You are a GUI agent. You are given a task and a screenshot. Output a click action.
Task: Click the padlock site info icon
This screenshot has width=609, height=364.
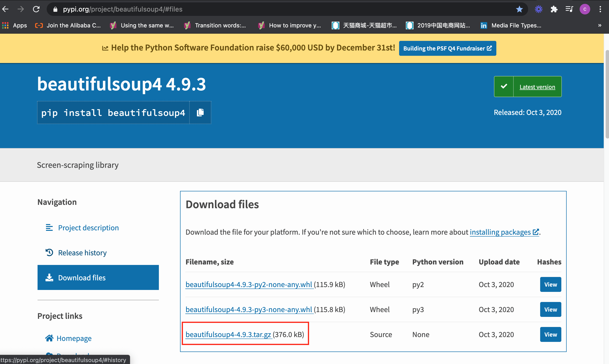pos(55,9)
